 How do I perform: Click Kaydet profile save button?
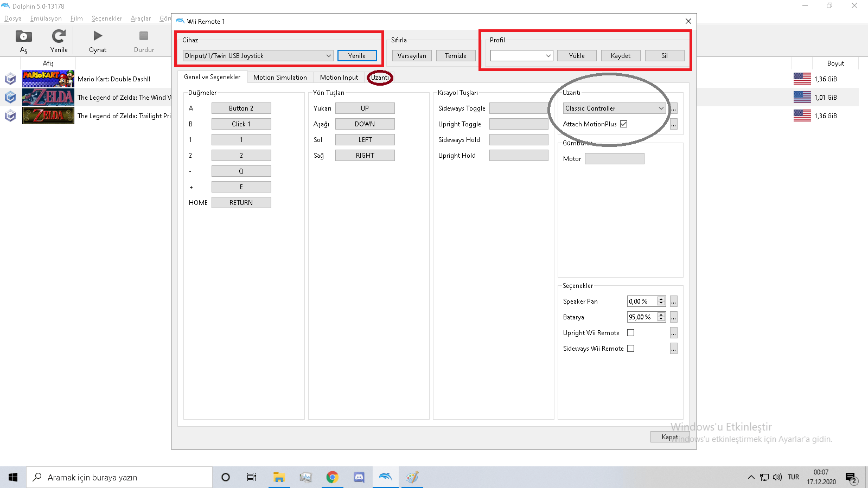621,56
